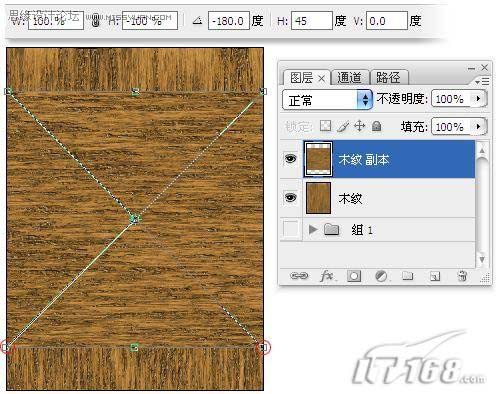Toggle lock position move icon
498x394 pixels.
pyautogui.click(x=360, y=126)
